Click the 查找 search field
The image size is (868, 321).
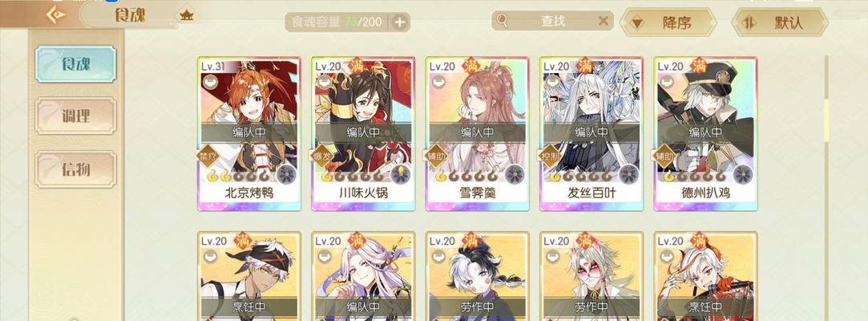point(552,21)
